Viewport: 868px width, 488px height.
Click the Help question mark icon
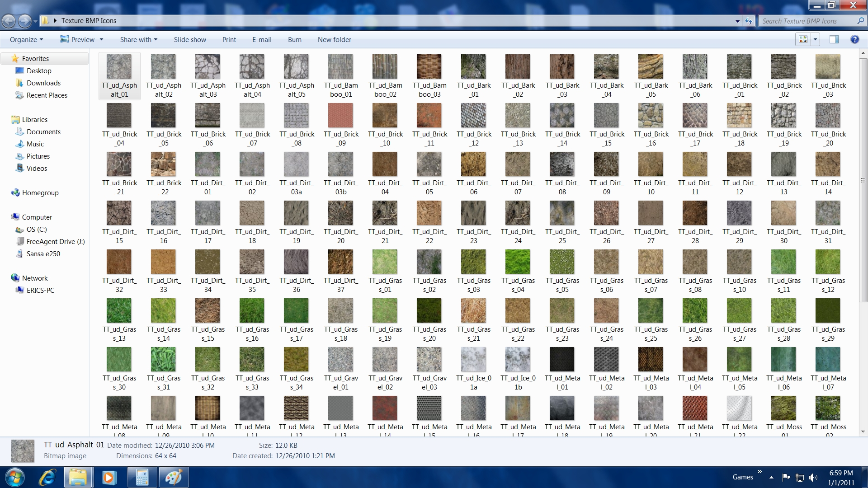click(x=854, y=40)
